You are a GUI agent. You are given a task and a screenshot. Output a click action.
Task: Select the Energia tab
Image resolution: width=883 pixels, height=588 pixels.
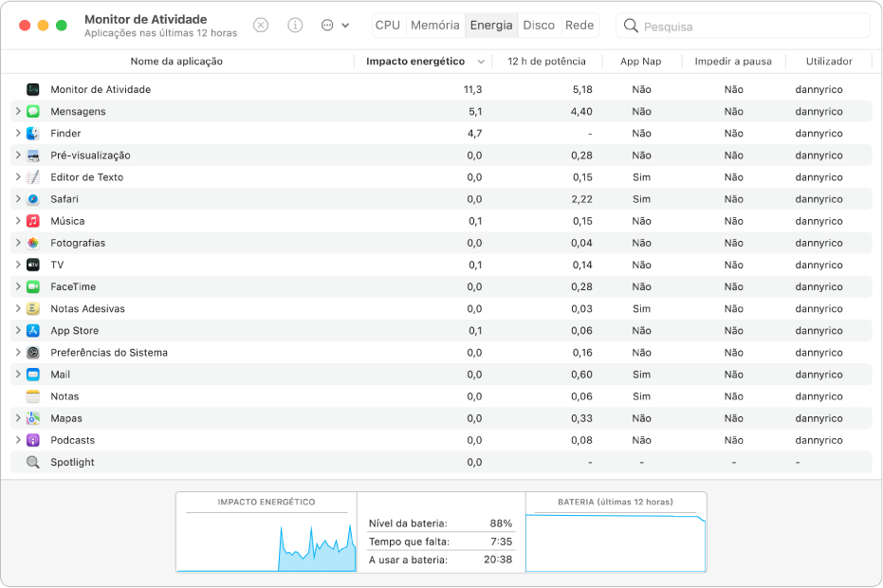491,26
